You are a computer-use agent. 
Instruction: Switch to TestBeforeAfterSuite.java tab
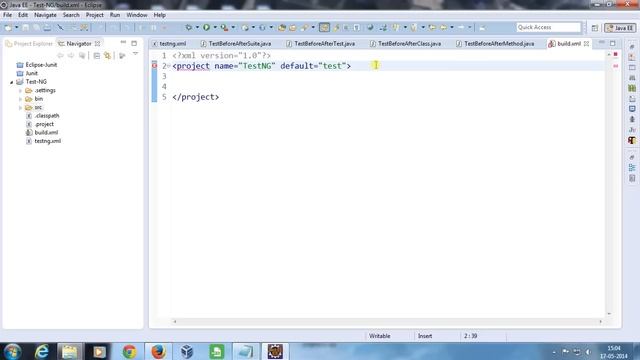[x=236, y=43]
